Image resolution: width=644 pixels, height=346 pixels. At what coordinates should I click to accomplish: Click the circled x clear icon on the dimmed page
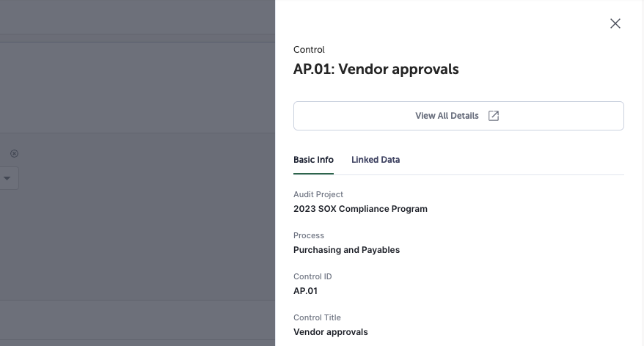click(15, 153)
